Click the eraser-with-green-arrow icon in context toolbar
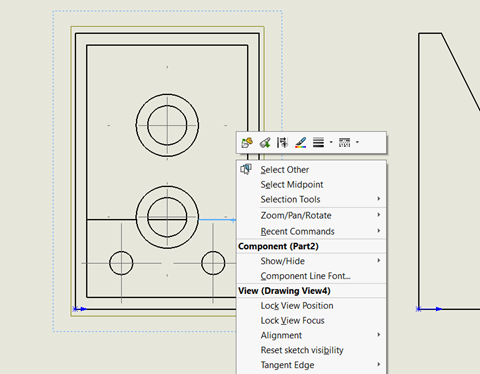Image resolution: width=480 pixels, height=374 pixels. (265, 143)
